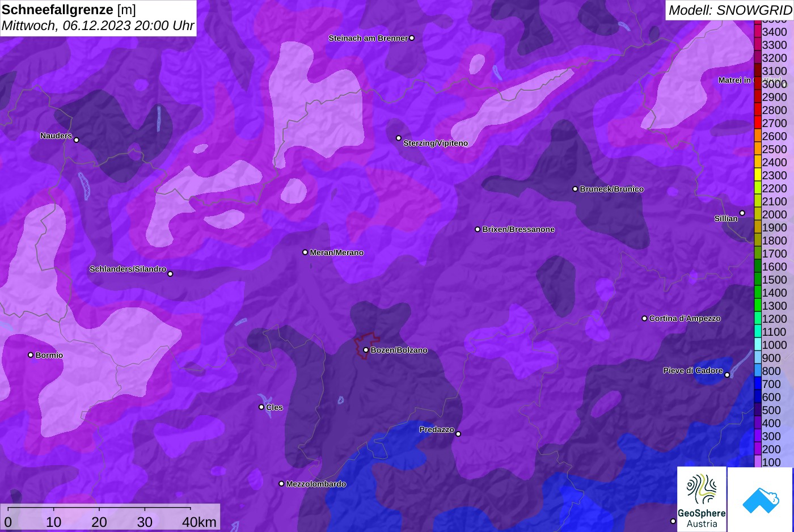This screenshot has width=794, height=532.
Task: Pick the 100 m legend color swatch
Action: point(758,462)
